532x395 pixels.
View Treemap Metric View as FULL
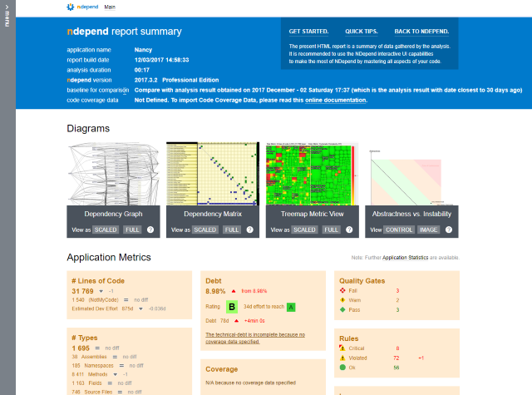(331, 230)
